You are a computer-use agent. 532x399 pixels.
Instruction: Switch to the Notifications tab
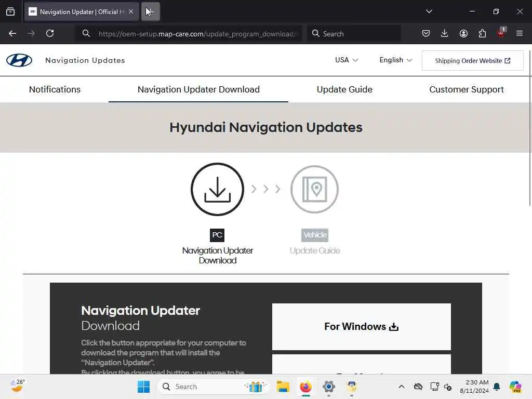tap(55, 89)
